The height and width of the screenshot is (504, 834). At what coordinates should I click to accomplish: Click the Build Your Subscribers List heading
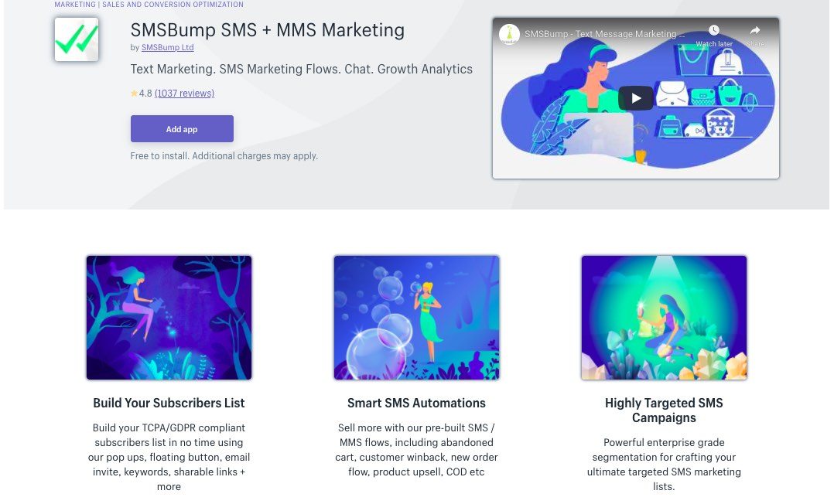[x=169, y=403]
